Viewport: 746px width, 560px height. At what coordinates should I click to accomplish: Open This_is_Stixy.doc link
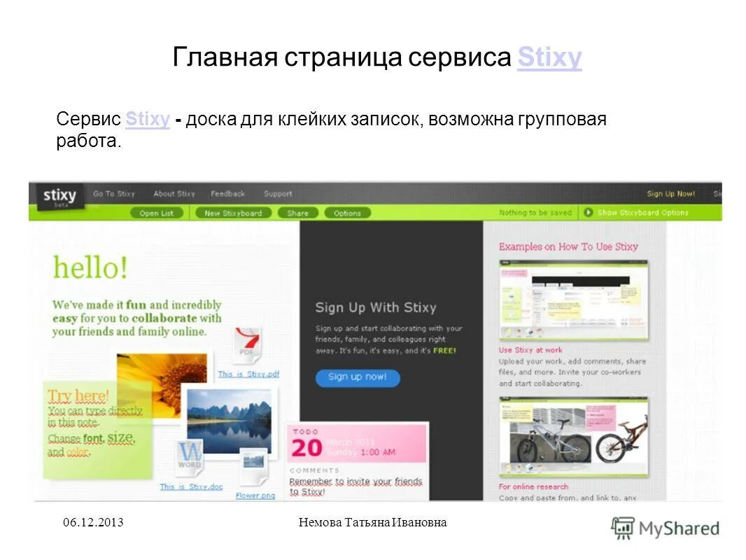tap(191, 486)
